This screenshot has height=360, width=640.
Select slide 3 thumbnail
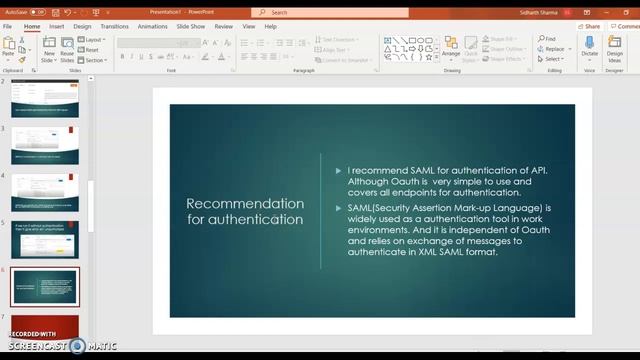pyautogui.click(x=45, y=145)
